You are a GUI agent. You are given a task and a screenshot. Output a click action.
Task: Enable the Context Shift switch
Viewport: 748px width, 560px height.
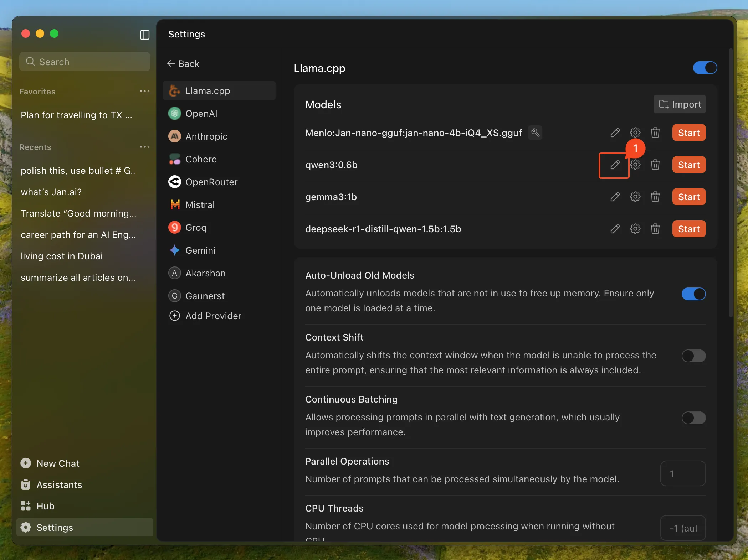click(693, 356)
